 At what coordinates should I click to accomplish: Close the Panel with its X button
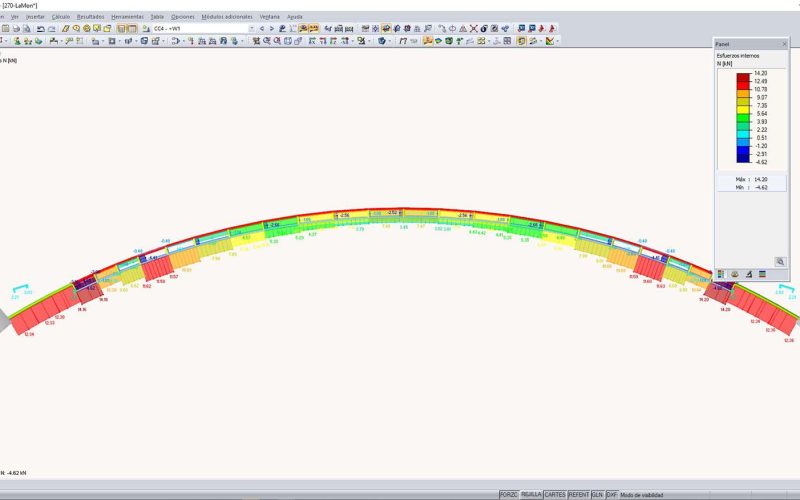click(x=784, y=44)
